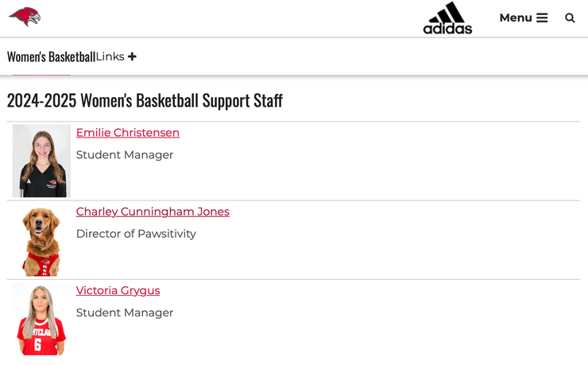Viewport: 588px width, 365px height.
Task: Click the red hawk athletics logo
Action: point(25,17)
